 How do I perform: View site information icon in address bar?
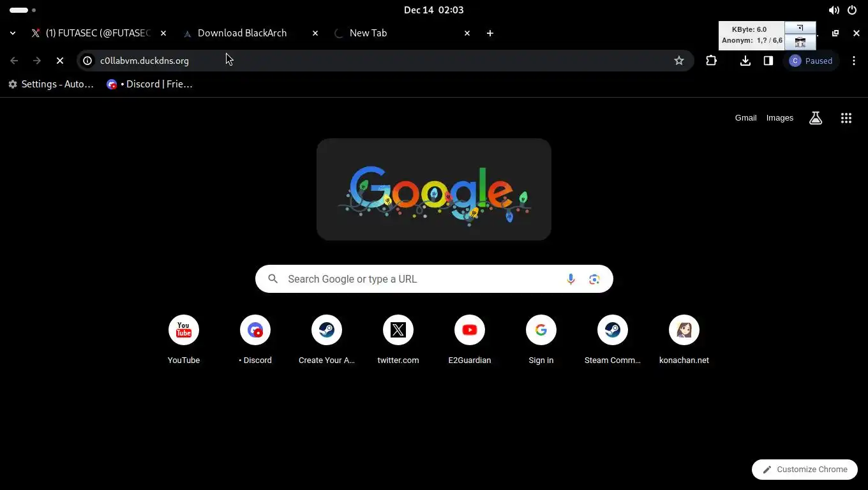pyautogui.click(x=88, y=61)
